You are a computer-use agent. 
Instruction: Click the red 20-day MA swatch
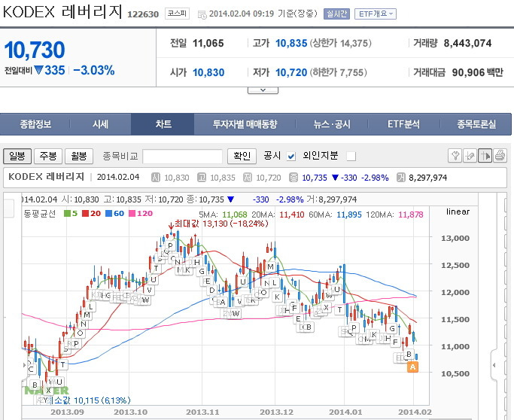86,214
